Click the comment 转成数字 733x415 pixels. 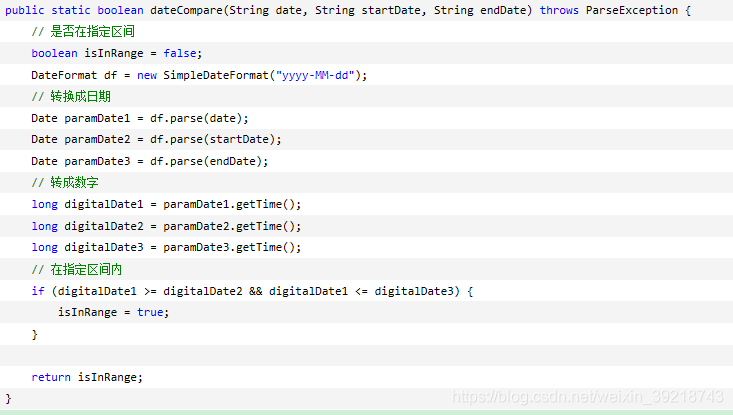(x=65, y=182)
